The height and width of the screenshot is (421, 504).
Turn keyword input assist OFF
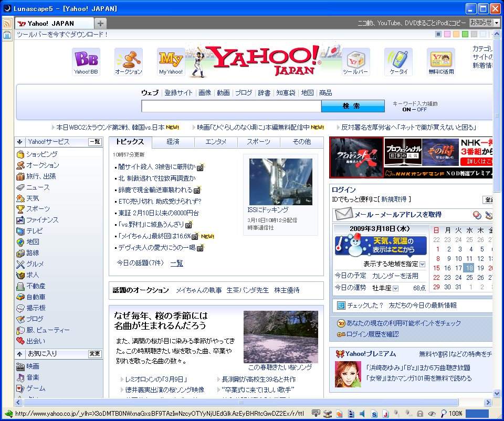click(422, 110)
